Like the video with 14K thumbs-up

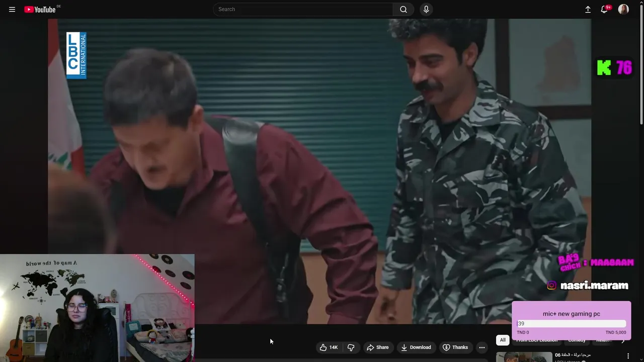point(329,347)
